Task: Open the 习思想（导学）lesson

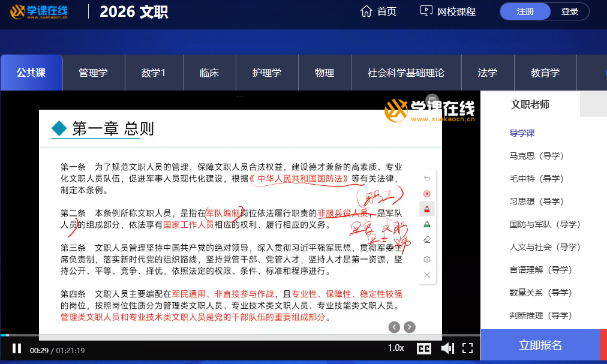Action: 537,201
